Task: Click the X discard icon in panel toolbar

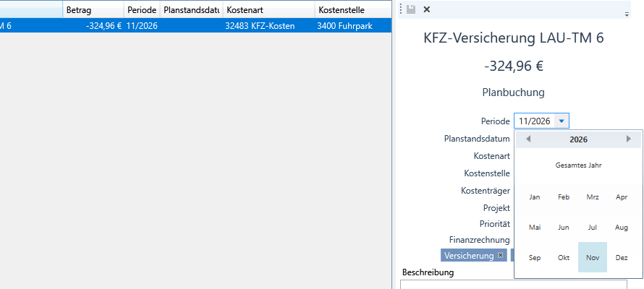Action: [x=426, y=9]
